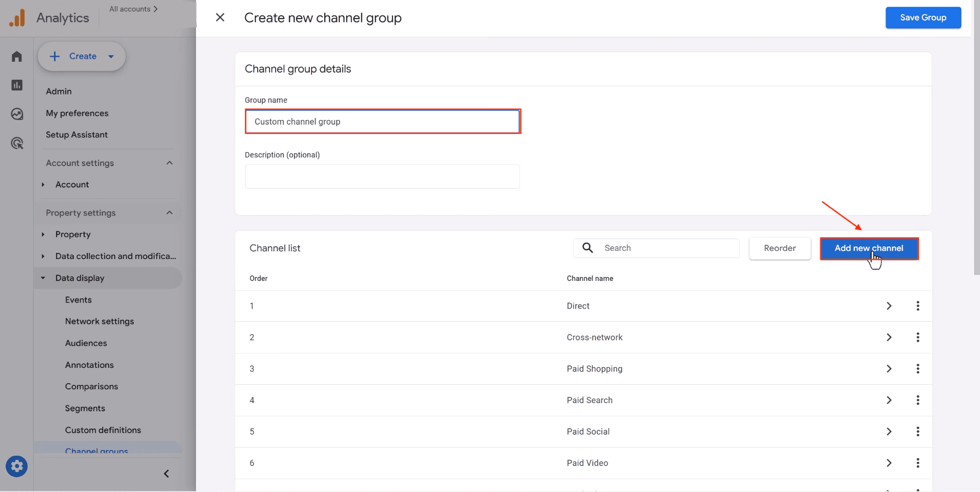Expand the Property tree item
This screenshot has width=980, height=492.
pos(43,234)
